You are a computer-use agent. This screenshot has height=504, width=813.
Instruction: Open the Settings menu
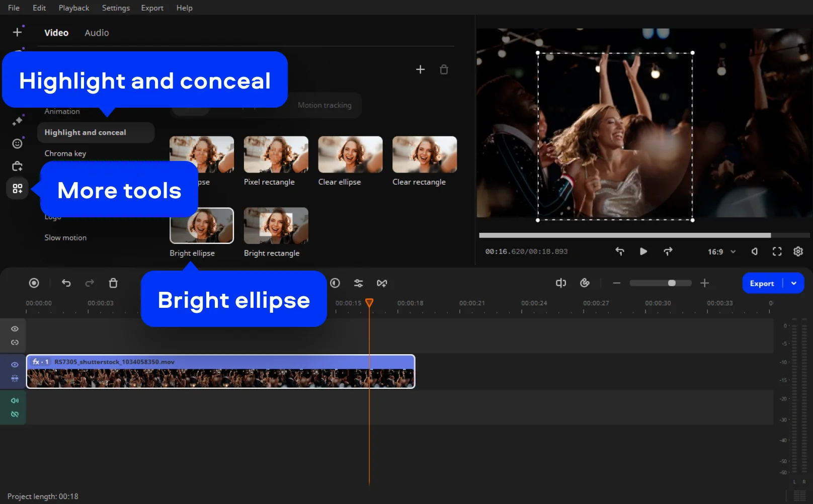point(116,8)
